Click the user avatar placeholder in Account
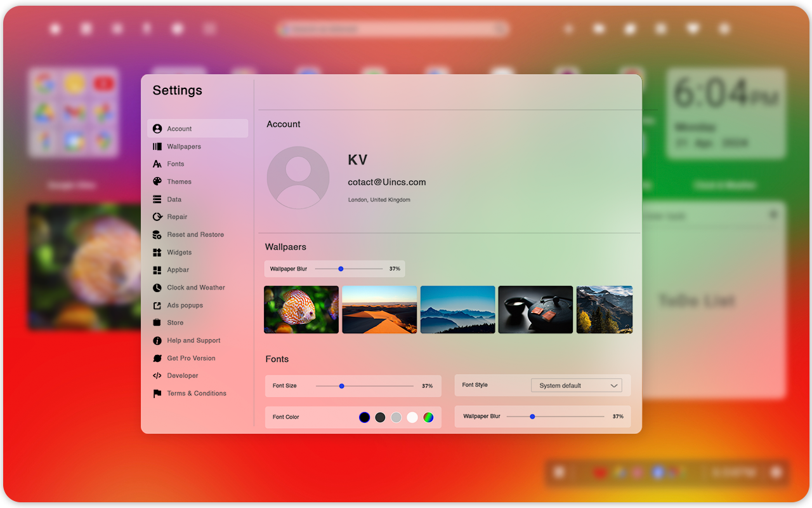Image resolution: width=812 pixels, height=508 pixels. pyautogui.click(x=298, y=178)
